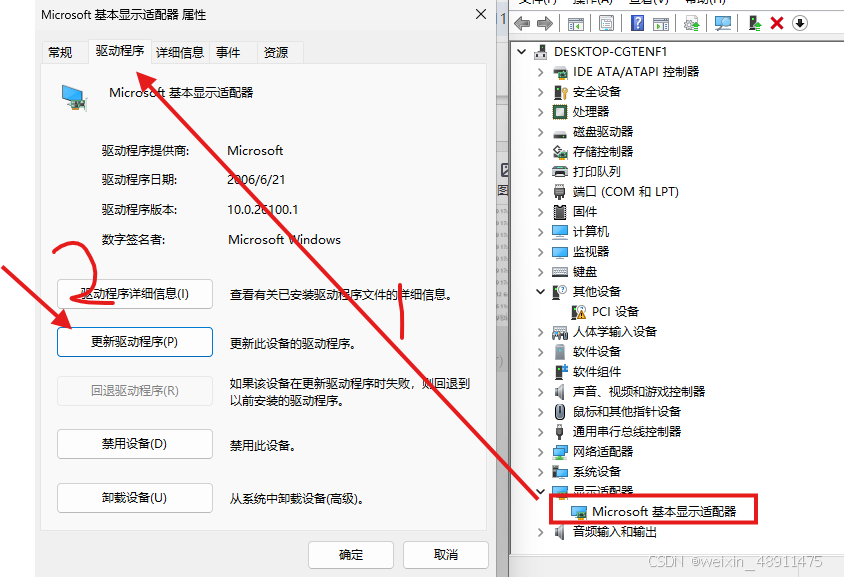Click the 监视器 display icon
Viewport: 844px width, 577px height.
click(x=560, y=252)
